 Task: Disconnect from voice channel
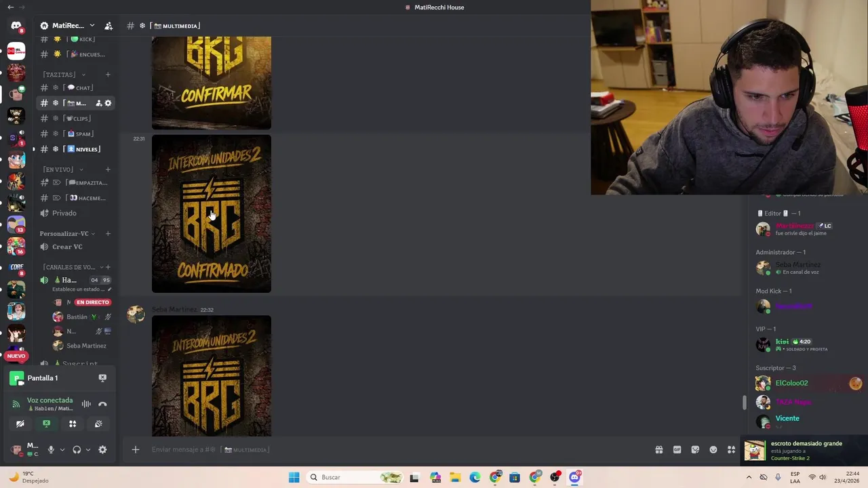(x=102, y=404)
